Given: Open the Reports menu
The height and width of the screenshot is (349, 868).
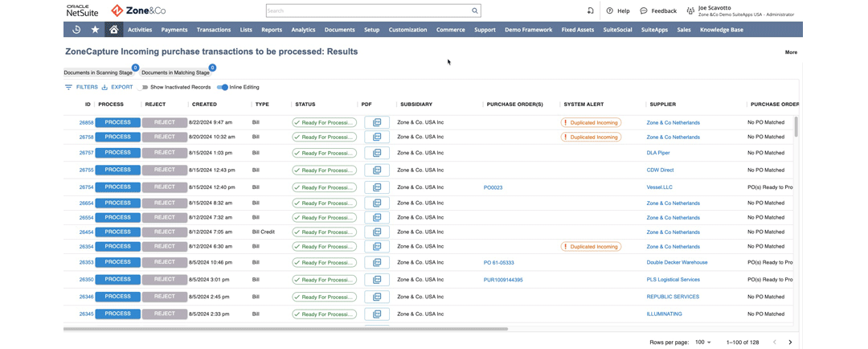Looking at the screenshot, I should click(x=272, y=30).
